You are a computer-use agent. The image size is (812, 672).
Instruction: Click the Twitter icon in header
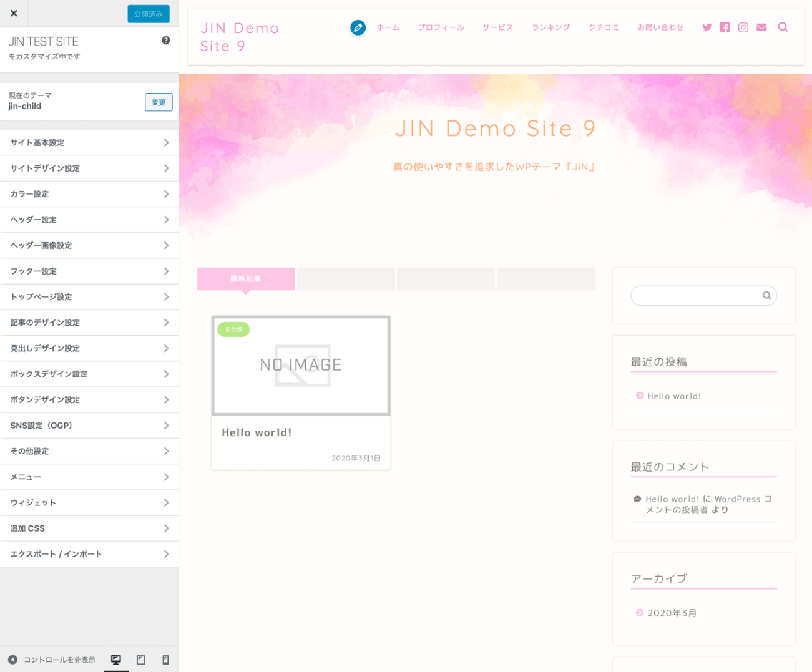(707, 27)
